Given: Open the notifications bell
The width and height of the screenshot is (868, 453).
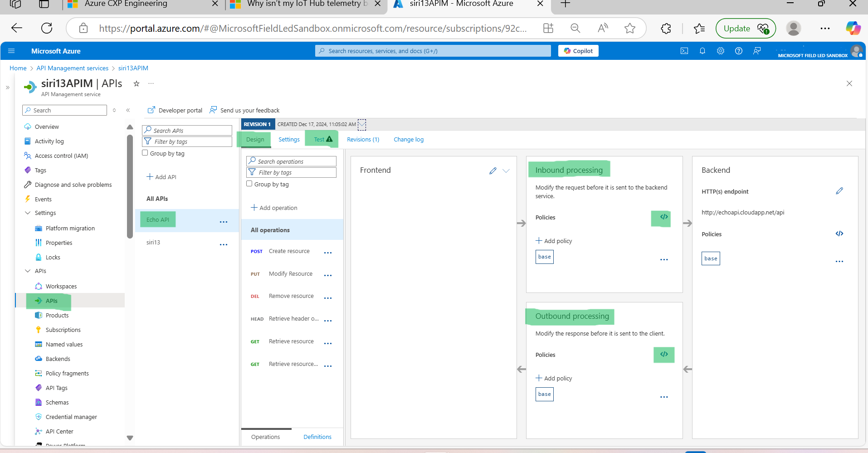Looking at the screenshot, I should coord(702,51).
